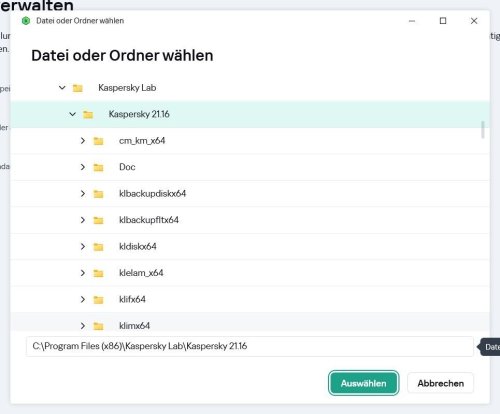This screenshot has height=414, width=500.
Task: Select the klbackupfltx64 folder name
Action: point(149,220)
